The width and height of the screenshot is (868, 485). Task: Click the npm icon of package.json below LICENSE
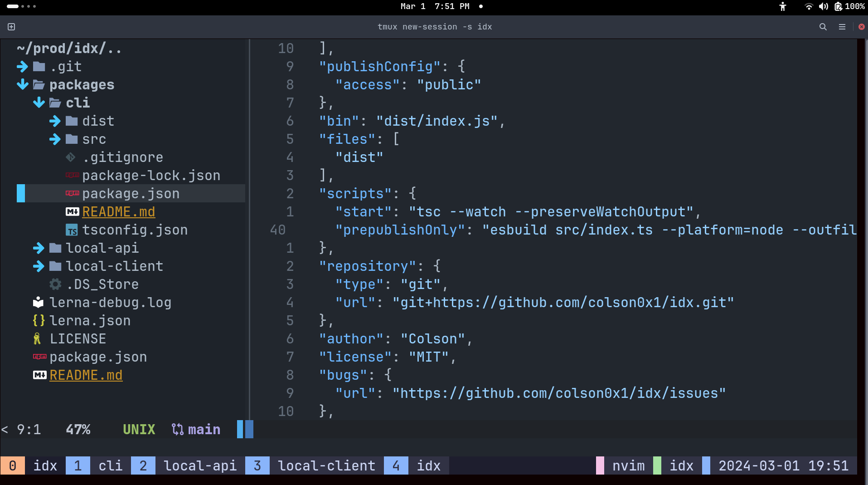39,357
